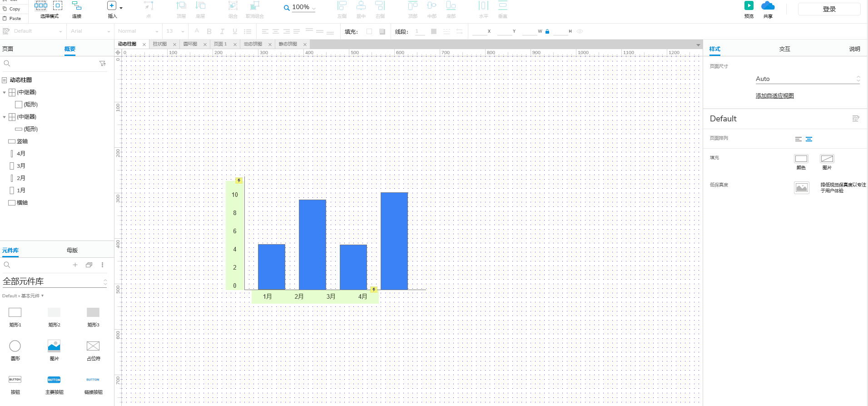Switch to the 页面 pages tab

[8, 49]
